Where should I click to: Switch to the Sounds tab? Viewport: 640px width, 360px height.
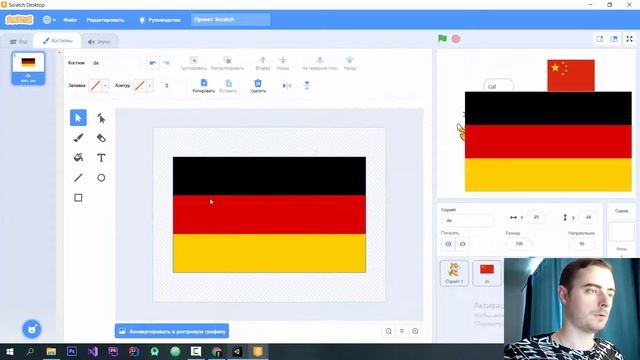[x=99, y=42]
